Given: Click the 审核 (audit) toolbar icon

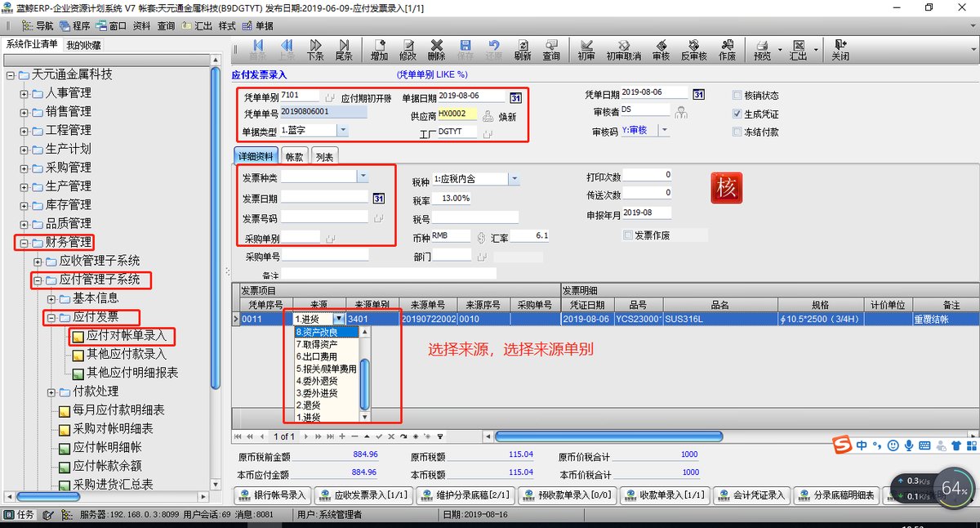Looking at the screenshot, I should point(661,50).
